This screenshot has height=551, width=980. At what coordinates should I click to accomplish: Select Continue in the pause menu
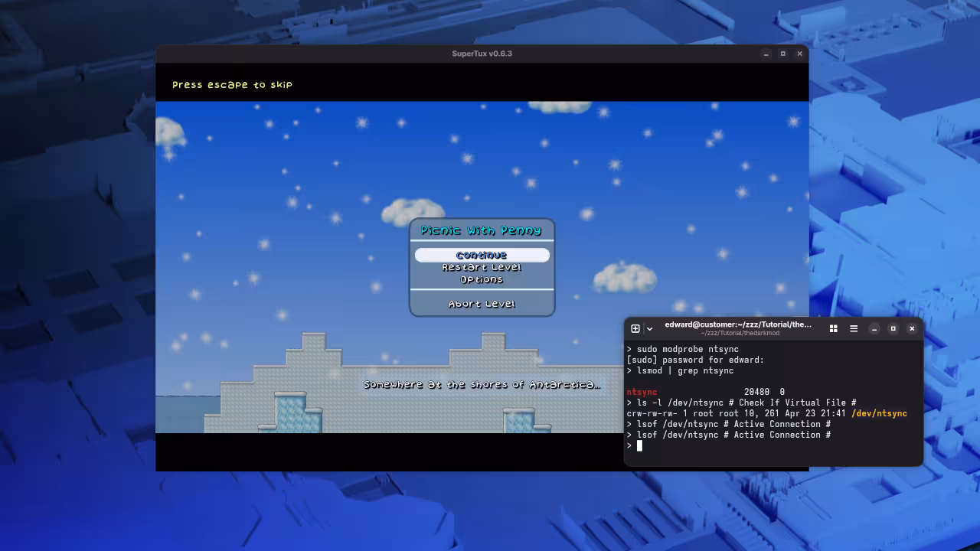pyautogui.click(x=482, y=254)
